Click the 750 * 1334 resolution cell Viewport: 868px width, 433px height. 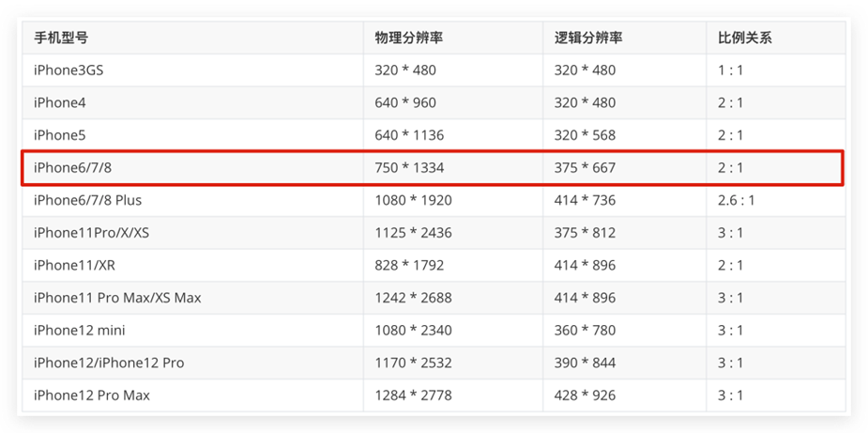(410, 168)
